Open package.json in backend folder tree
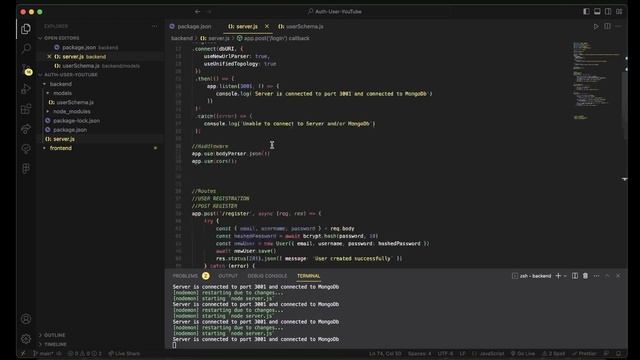 point(70,130)
